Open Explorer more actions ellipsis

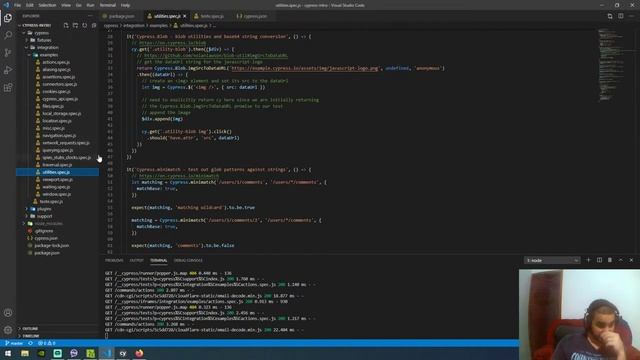pos(90,16)
